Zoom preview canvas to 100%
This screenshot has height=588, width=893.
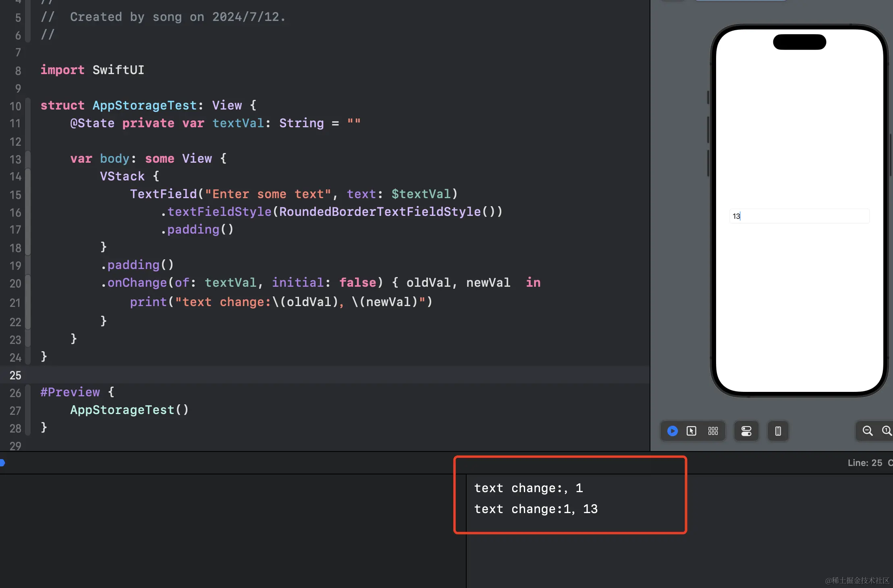point(887,431)
